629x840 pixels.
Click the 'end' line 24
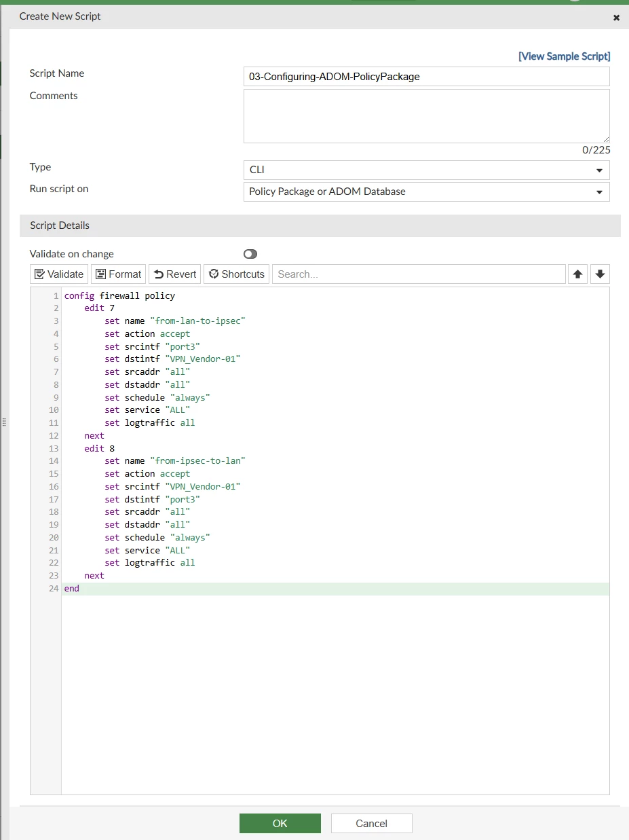point(72,588)
